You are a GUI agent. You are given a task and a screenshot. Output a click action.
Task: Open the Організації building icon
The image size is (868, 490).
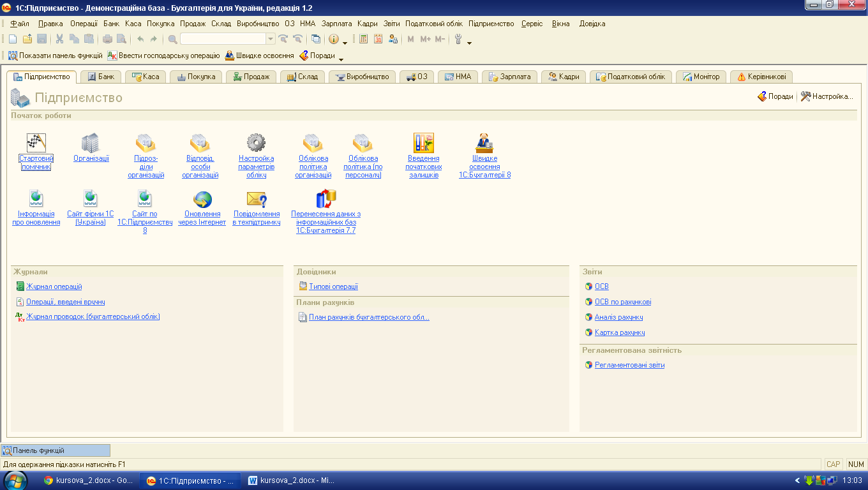click(91, 143)
